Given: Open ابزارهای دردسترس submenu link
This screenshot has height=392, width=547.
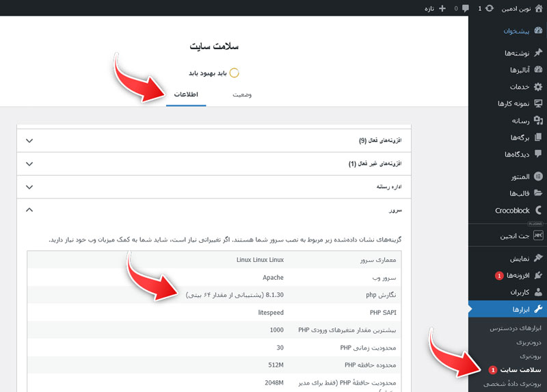Looking at the screenshot, I should click(516, 328).
